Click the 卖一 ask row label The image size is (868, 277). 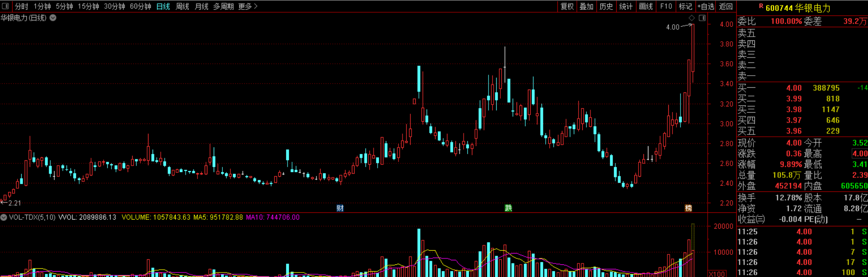(x=747, y=76)
